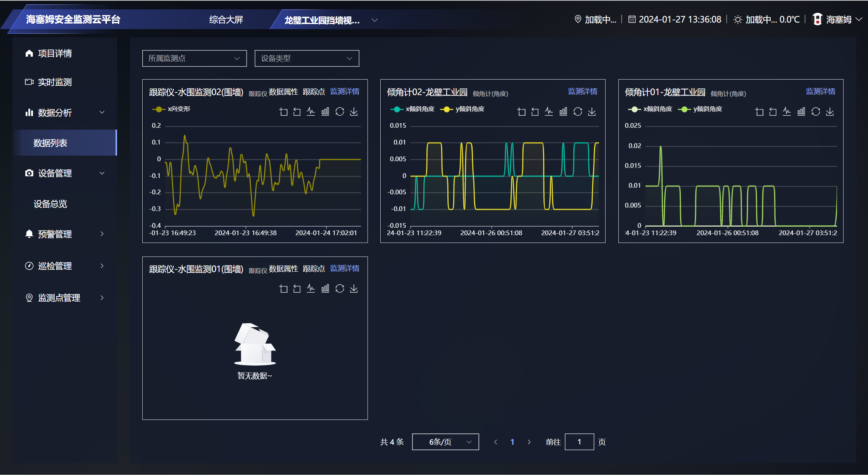Toggle x倾斜角度 series in 倾角计02 chart

[412, 109]
